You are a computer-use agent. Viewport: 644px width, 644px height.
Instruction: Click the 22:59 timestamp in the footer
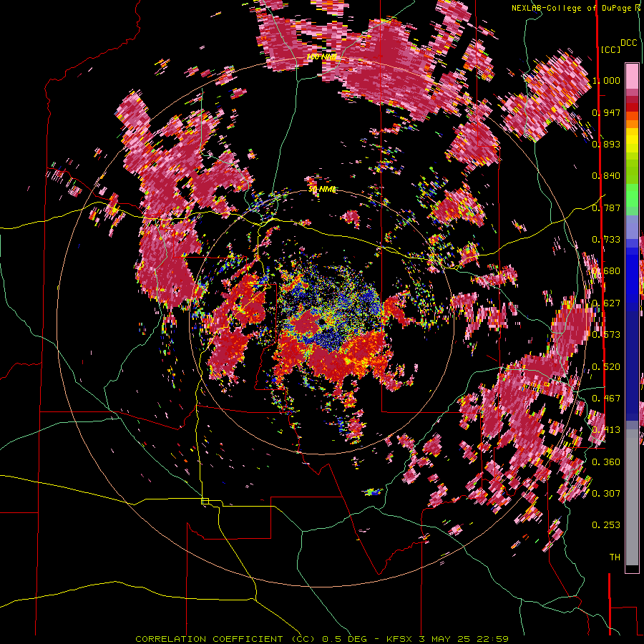pos(492,639)
